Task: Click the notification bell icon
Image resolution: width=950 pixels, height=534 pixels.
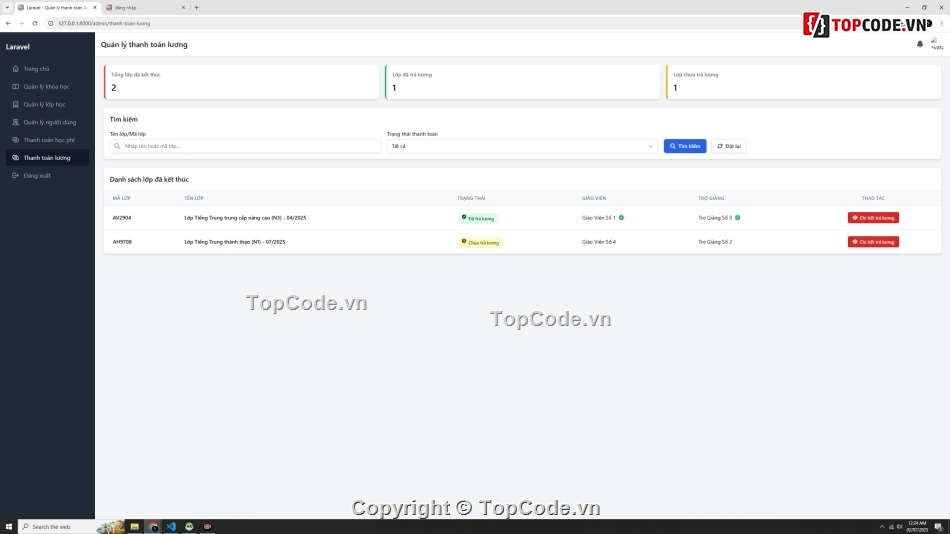Action: [920, 44]
